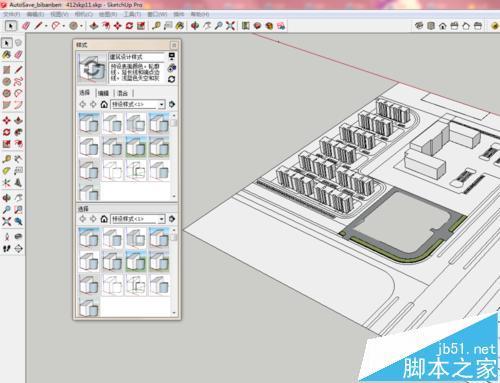500x383 pixels.
Task: Select first style thumbnail in upper list
Action: pos(89,123)
